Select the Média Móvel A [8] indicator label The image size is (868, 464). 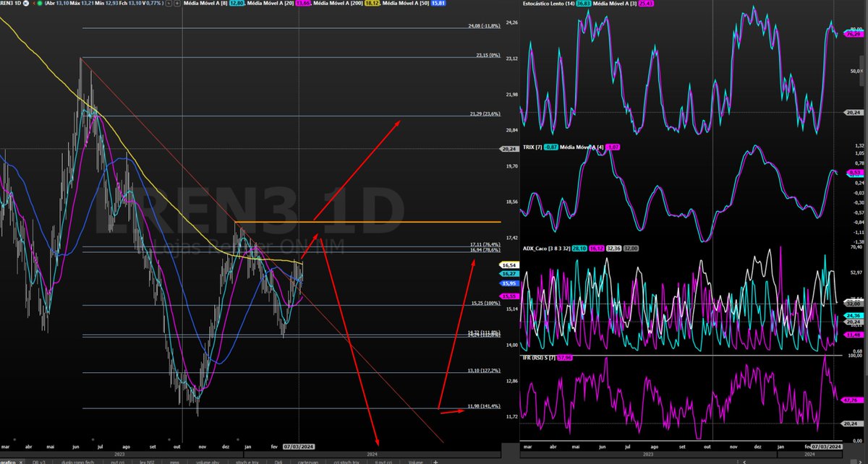click(206, 4)
